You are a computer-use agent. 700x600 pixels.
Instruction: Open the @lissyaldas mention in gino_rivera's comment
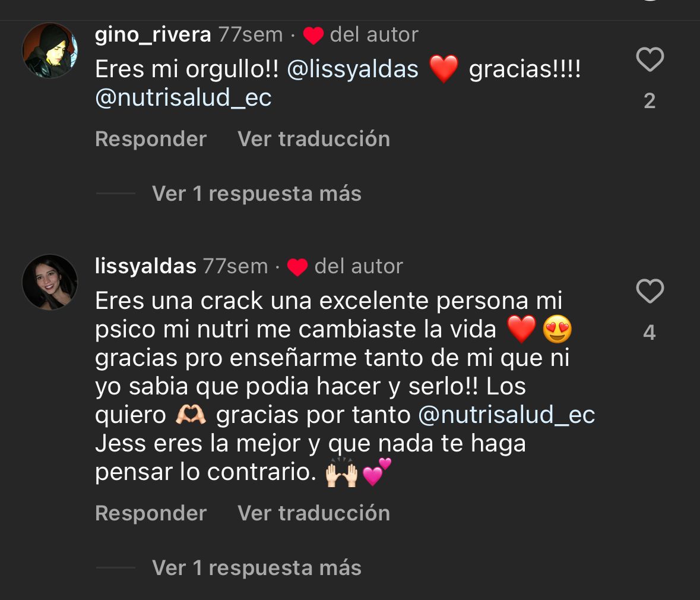coord(353,70)
